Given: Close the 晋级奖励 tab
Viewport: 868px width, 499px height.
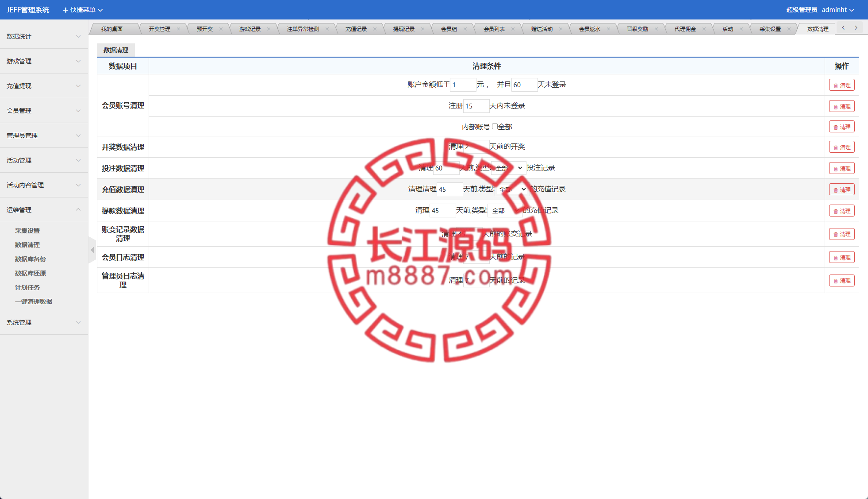Looking at the screenshot, I should coord(656,29).
